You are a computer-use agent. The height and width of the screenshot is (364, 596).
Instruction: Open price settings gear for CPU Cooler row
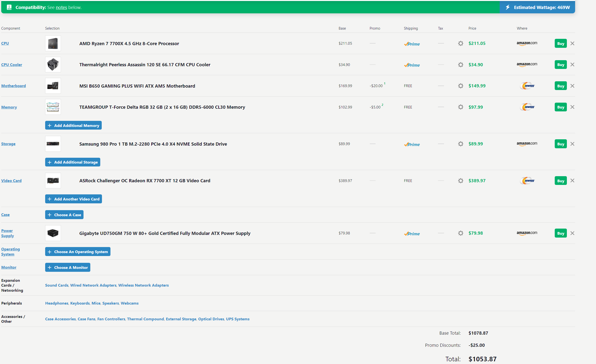click(461, 65)
